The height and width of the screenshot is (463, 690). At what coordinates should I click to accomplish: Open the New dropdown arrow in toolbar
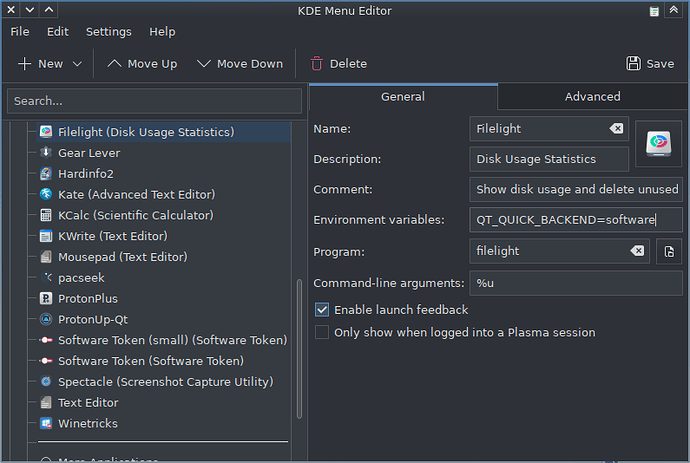pos(73,64)
